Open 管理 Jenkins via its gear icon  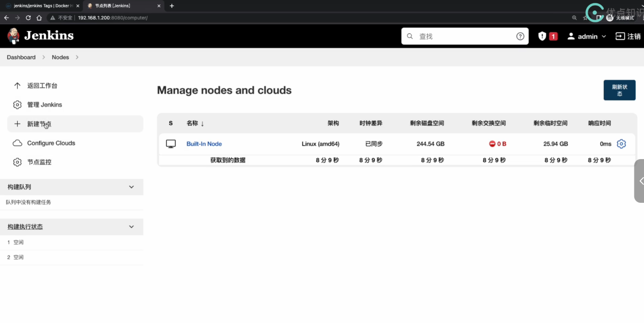coord(17,105)
